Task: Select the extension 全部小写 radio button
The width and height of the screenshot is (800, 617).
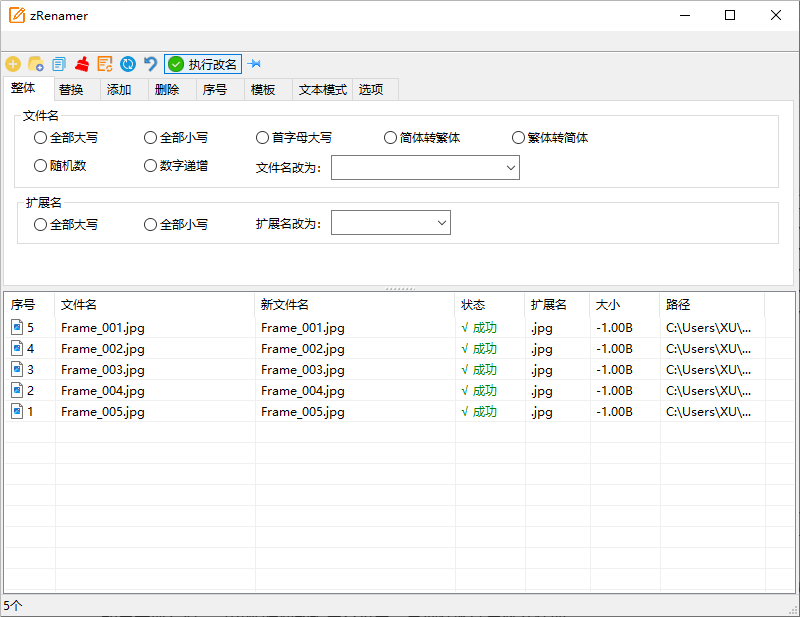Action: (x=151, y=225)
